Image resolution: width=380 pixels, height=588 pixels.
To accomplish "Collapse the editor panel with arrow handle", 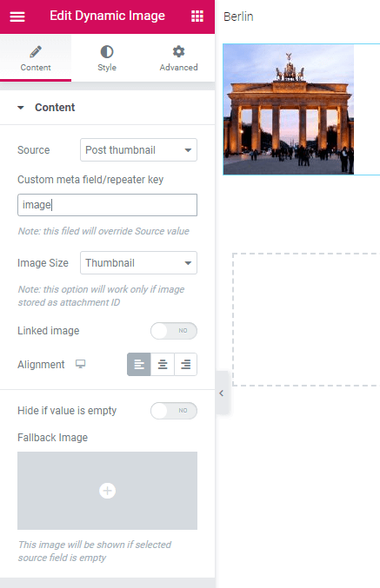I will pos(222,393).
